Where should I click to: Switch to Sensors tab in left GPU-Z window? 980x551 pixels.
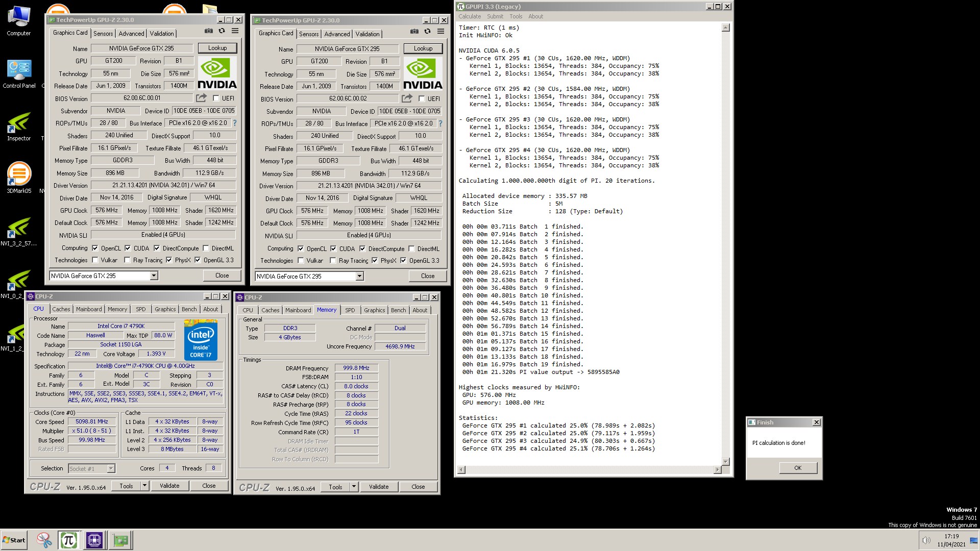tap(103, 33)
